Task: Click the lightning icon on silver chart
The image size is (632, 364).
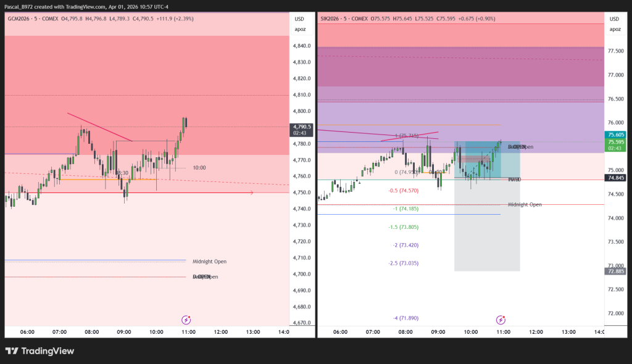Action: pyautogui.click(x=501, y=320)
